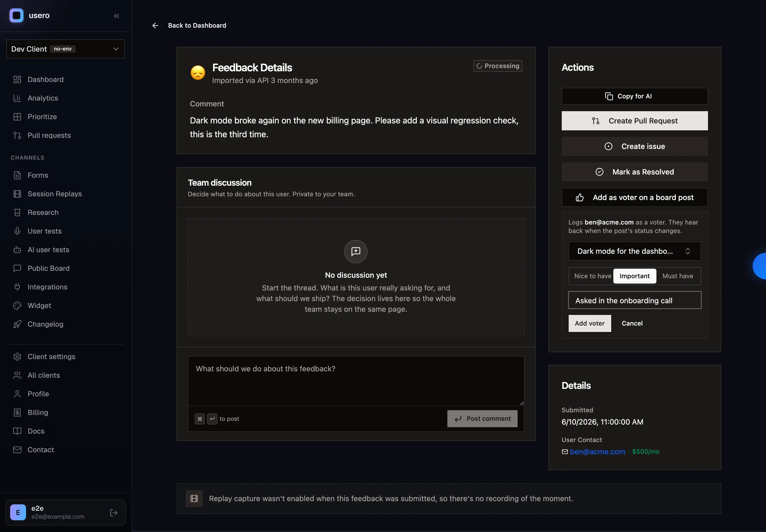Open Research channel
766x532 pixels.
(x=66, y=212)
